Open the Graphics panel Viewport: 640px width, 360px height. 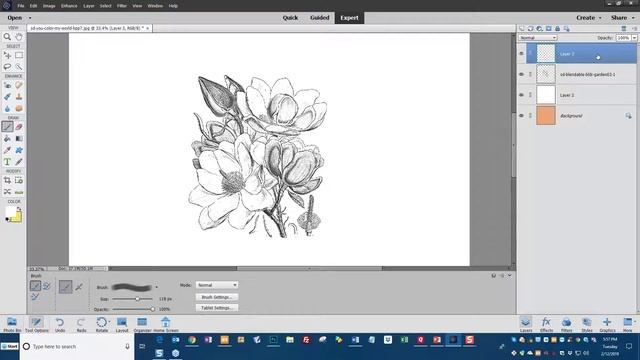(607, 324)
